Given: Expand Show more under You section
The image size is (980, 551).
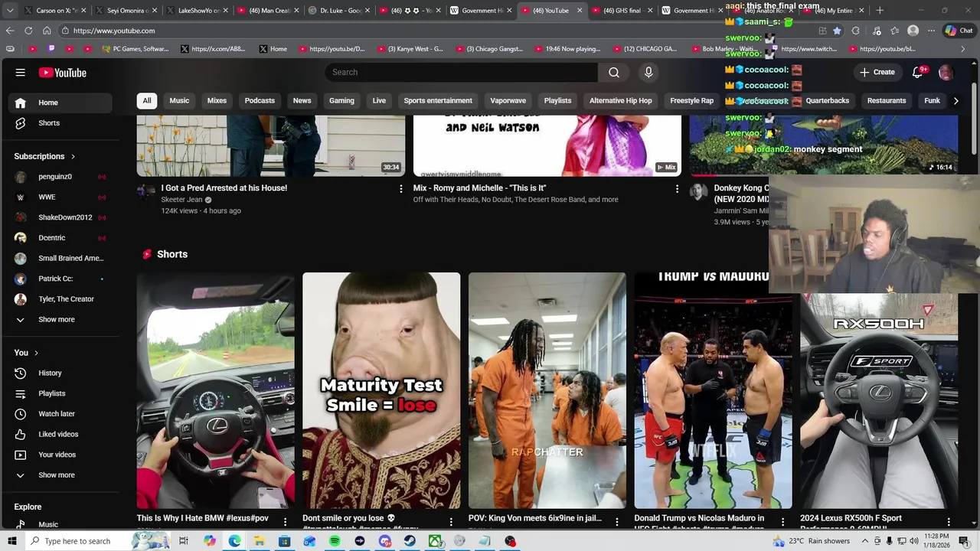Looking at the screenshot, I should click(60, 475).
